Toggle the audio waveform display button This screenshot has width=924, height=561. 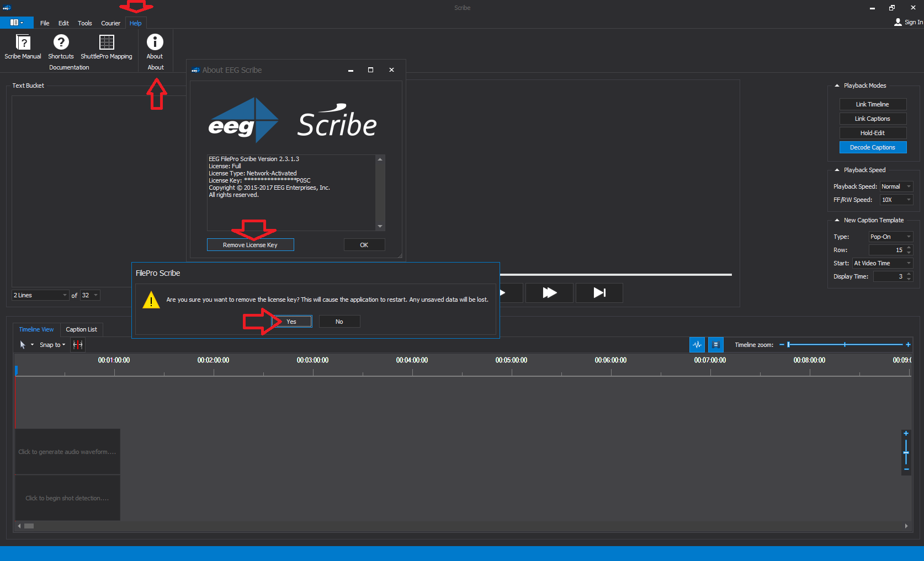(x=697, y=345)
